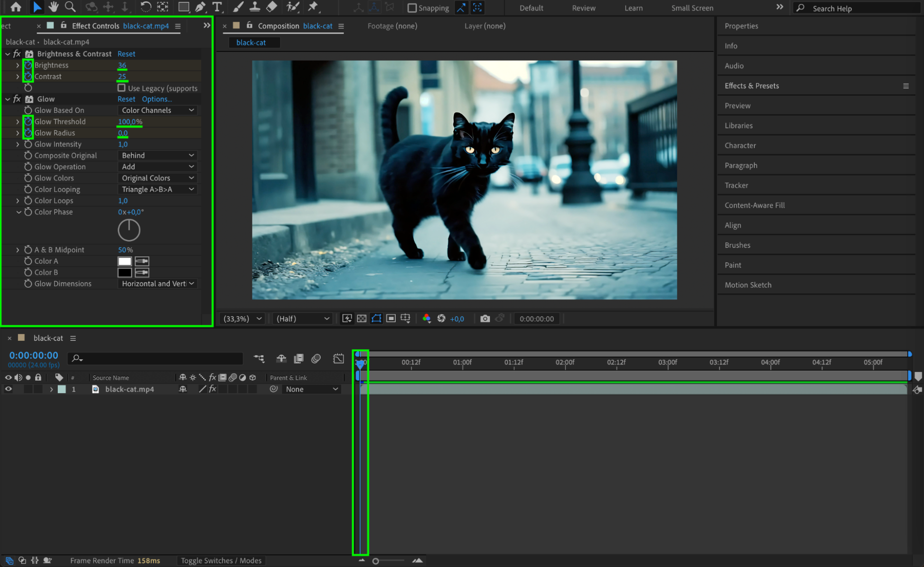Take a snapshot with camera icon
Viewport: 924px width, 567px height.
tap(484, 319)
